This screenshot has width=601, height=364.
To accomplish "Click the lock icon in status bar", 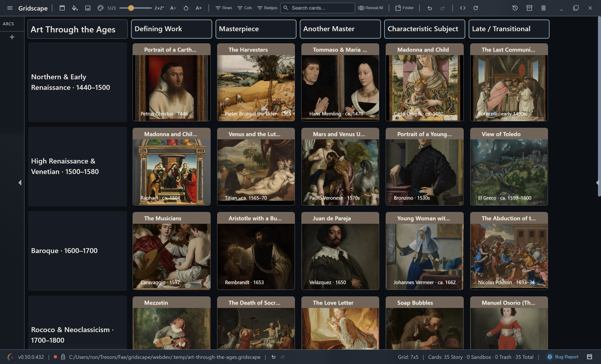I will (x=63, y=357).
